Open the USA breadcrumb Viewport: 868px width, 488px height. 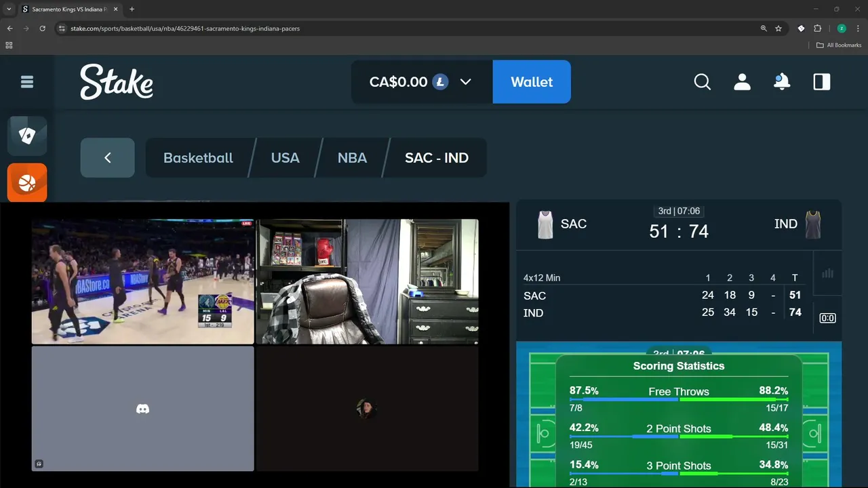[x=285, y=158]
